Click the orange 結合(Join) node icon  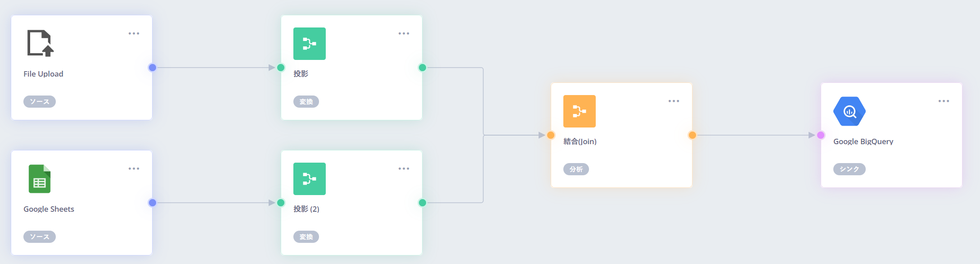(580, 111)
